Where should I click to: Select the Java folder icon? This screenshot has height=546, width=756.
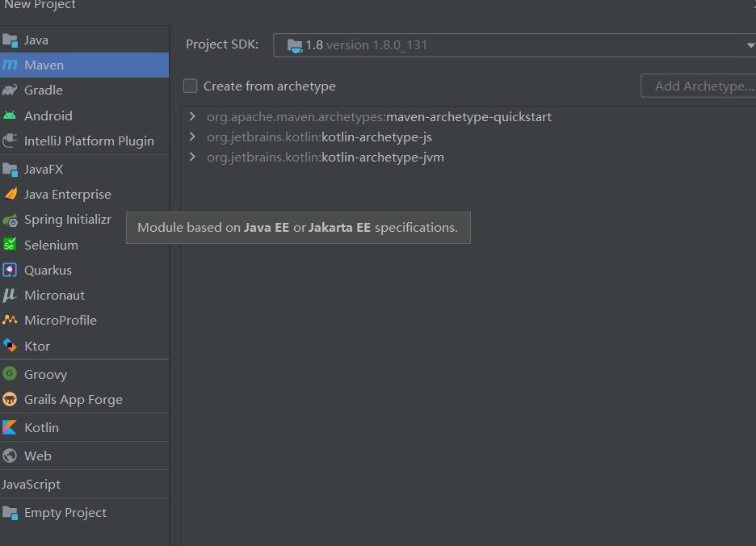tap(10, 40)
